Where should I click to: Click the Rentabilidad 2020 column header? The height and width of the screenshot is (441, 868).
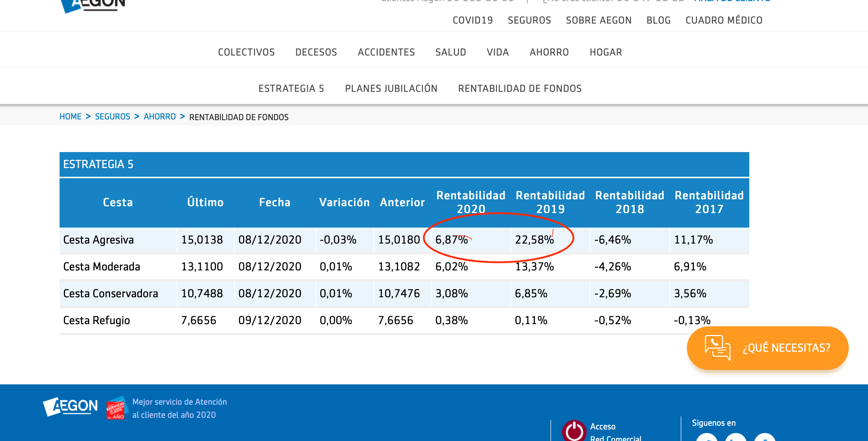click(x=471, y=202)
